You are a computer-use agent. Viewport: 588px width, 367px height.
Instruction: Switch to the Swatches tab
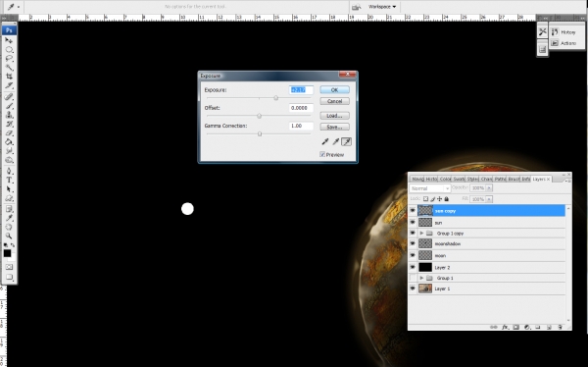pos(459,180)
